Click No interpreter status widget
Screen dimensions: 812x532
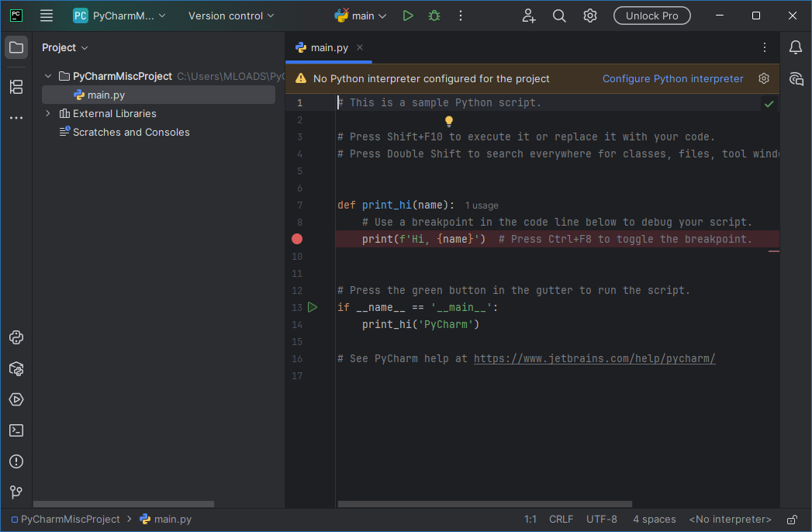pyautogui.click(x=730, y=519)
